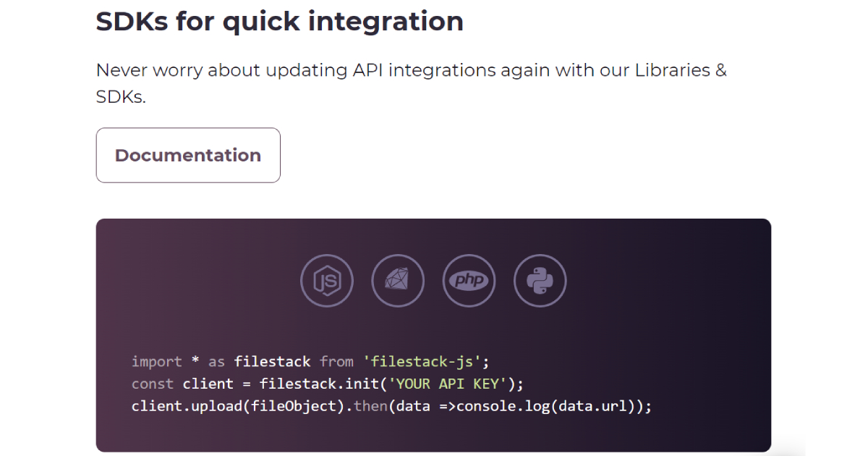This screenshot has width=868, height=456.
Task: Click the words 'Libraries &' in the description
Action: [x=681, y=71]
